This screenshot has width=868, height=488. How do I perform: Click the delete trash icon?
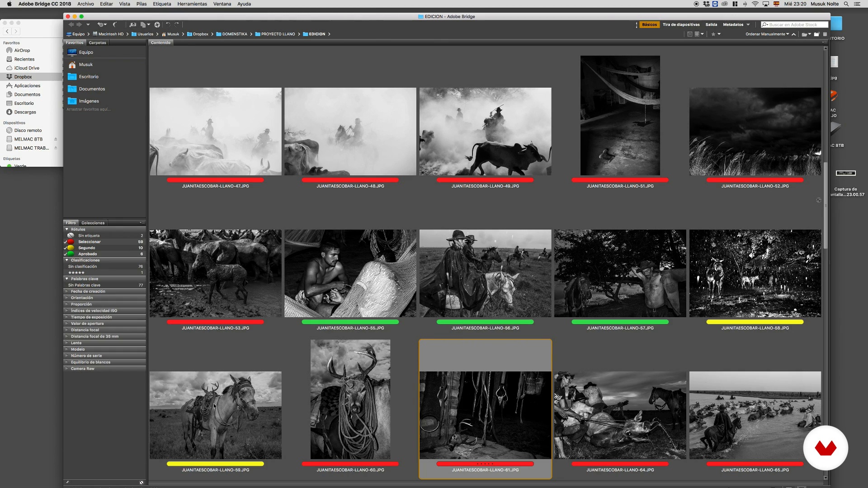click(x=825, y=34)
